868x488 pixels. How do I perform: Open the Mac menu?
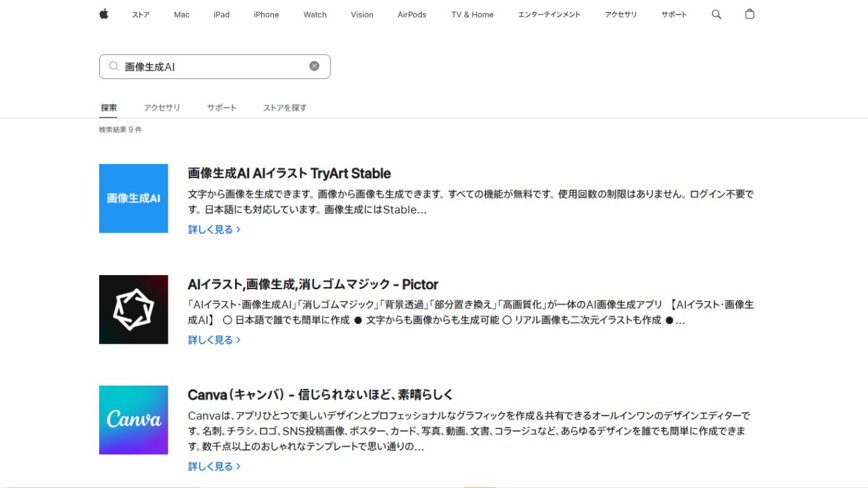[182, 15]
